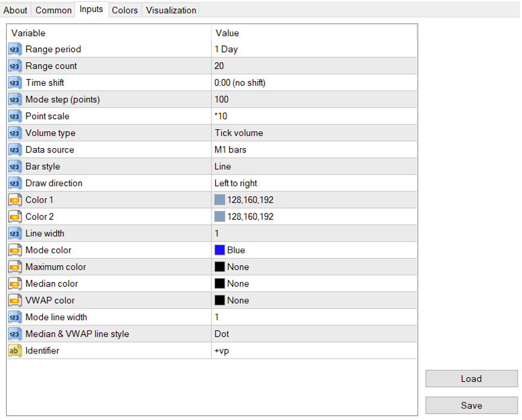Click the blue Mode color swatch

pos(220,250)
